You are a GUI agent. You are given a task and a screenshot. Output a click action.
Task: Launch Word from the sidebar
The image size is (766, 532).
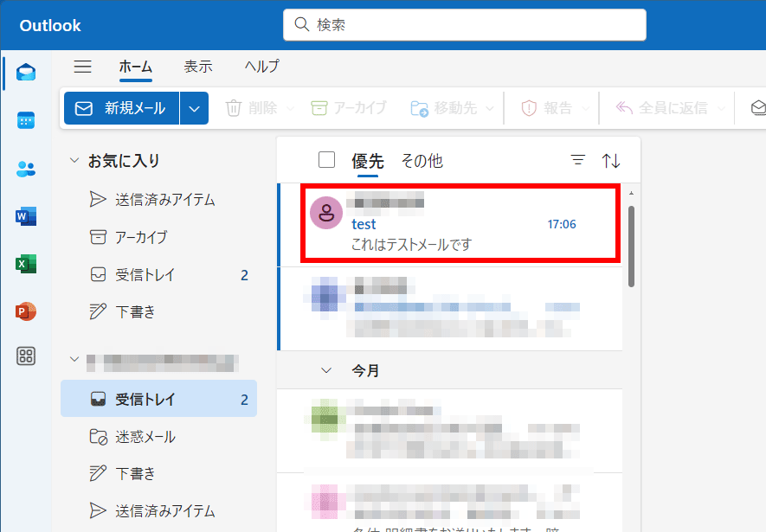pyautogui.click(x=26, y=216)
